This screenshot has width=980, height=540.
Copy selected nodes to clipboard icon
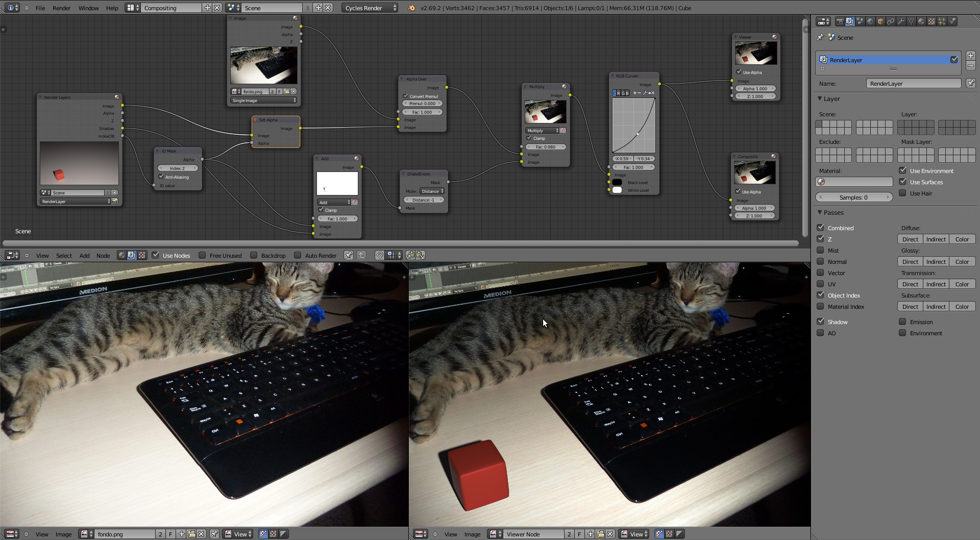pos(410,255)
